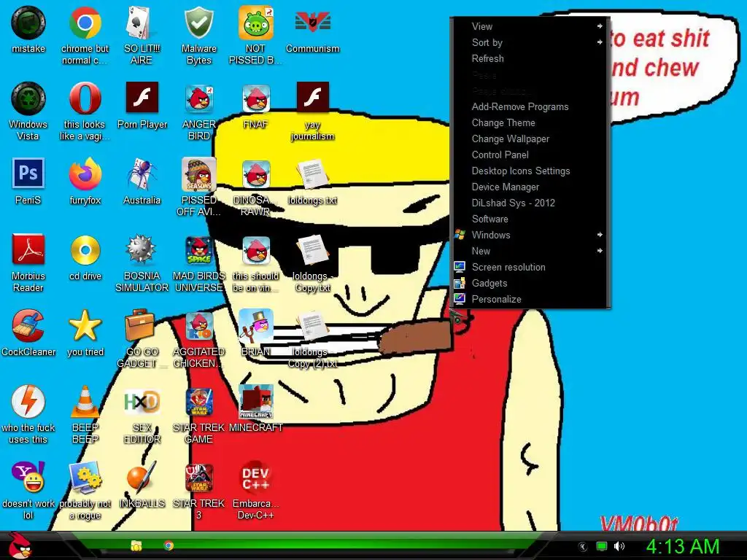Select the Communism desktop icon
This screenshot has width=747, height=560.
click(x=312, y=23)
